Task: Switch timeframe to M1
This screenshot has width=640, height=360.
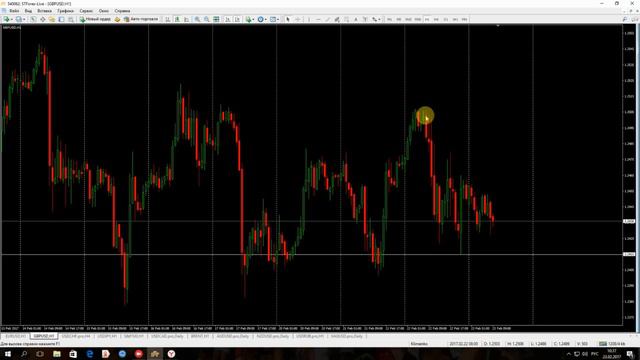Action: pyautogui.click(x=389, y=19)
